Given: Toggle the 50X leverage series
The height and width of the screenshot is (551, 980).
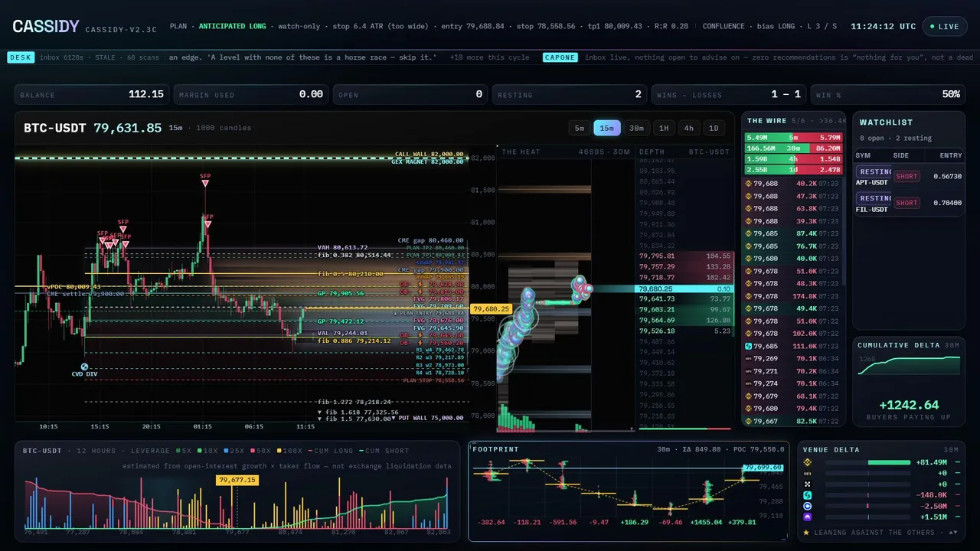Looking at the screenshot, I should [x=259, y=451].
